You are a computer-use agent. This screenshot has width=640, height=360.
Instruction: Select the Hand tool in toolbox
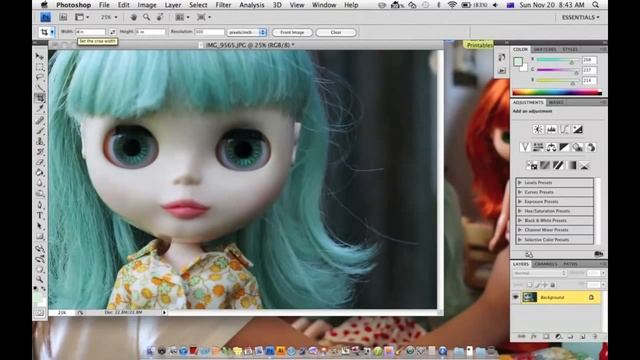tap(40, 269)
